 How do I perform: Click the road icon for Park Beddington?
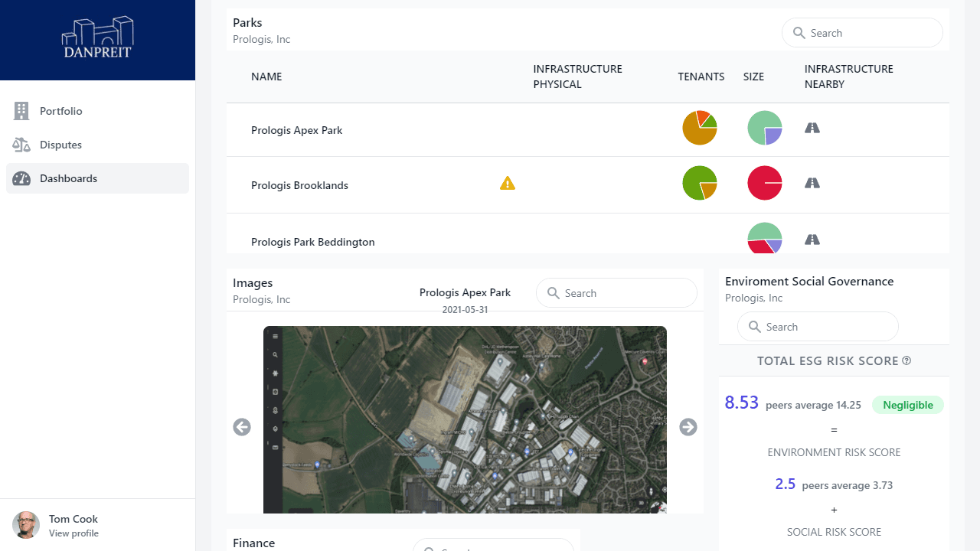tap(812, 240)
